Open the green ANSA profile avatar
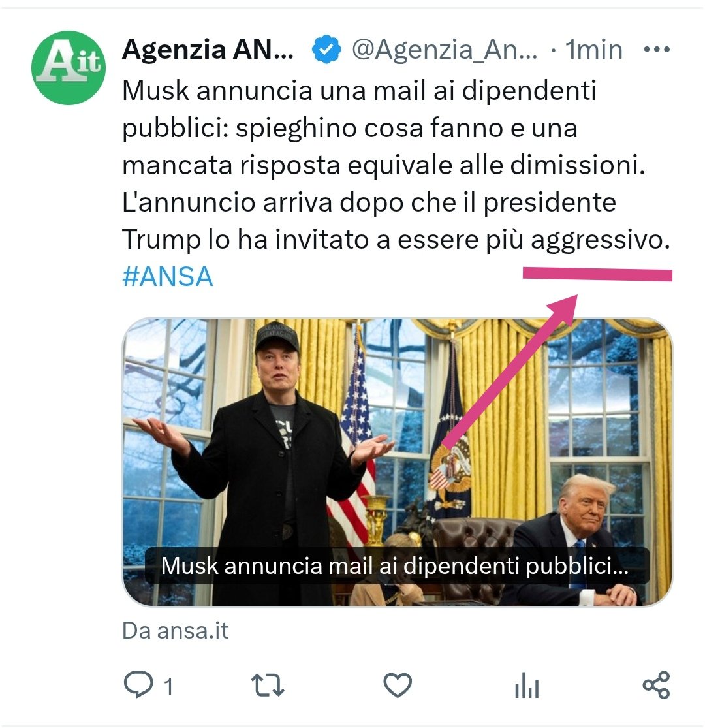 coord(69,68)
